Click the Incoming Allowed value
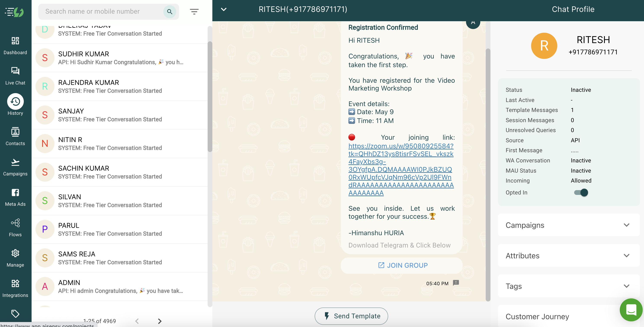644x327 pixels. click(581, 181)
